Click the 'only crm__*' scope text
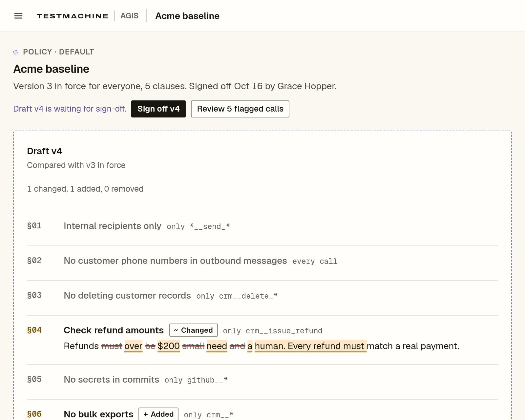Image resolution: width=525 pixels, height=420 pixels. click(x=209, y=415)
